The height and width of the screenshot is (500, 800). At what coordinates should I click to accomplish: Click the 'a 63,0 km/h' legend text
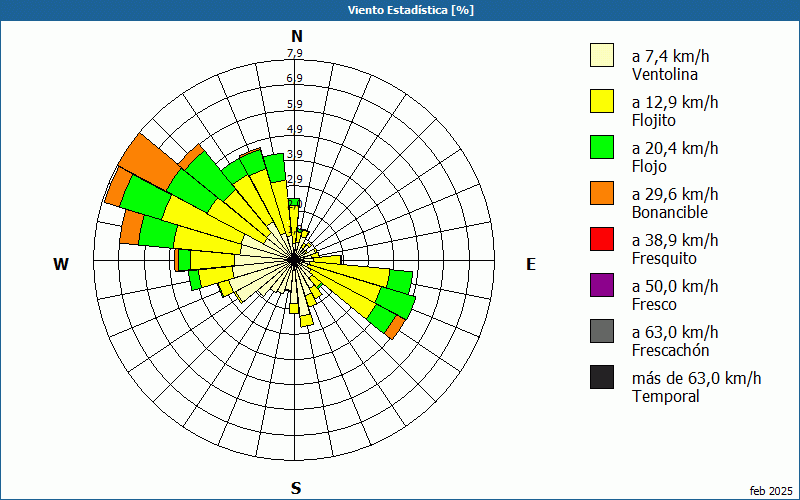(x=675, y=332)
